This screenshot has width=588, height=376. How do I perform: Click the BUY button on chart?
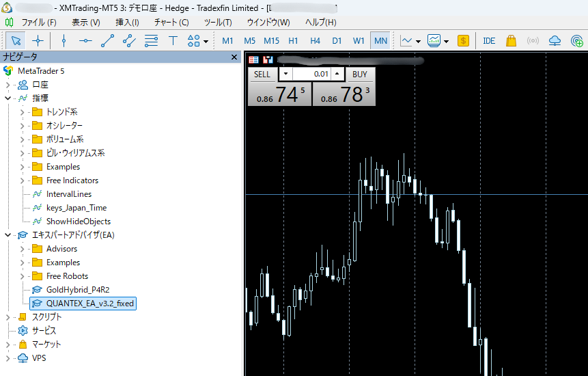[x=360, y=75]
